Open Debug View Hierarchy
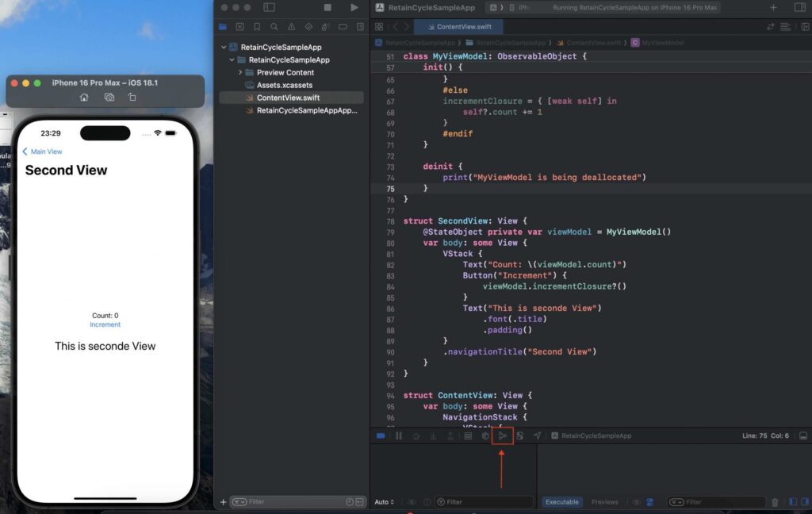 (x=485, y=435)
